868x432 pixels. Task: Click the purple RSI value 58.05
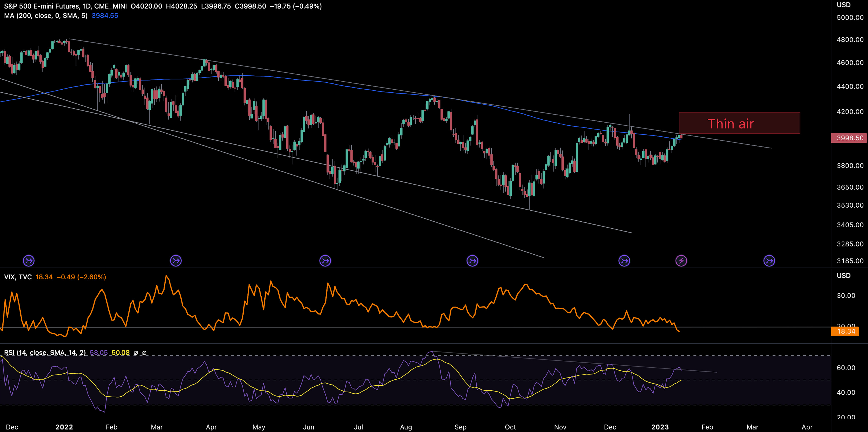(99, 353)
